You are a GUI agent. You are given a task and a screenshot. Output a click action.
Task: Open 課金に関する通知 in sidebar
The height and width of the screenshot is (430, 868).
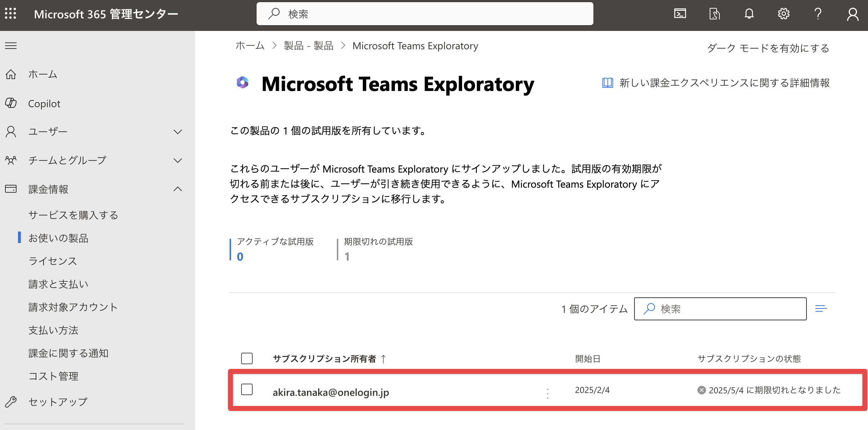tap(68, 353)
